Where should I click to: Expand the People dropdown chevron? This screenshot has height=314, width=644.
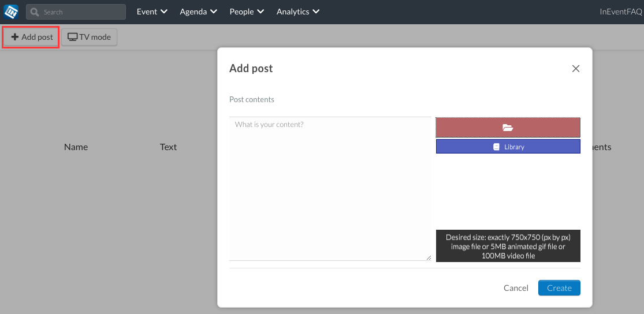click(x=260, y=12)
